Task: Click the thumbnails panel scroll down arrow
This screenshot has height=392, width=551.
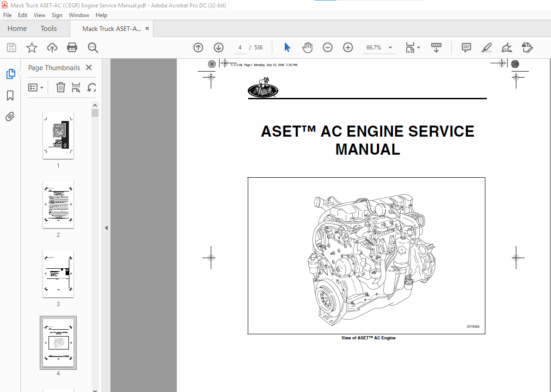Action: click(95, 390)
